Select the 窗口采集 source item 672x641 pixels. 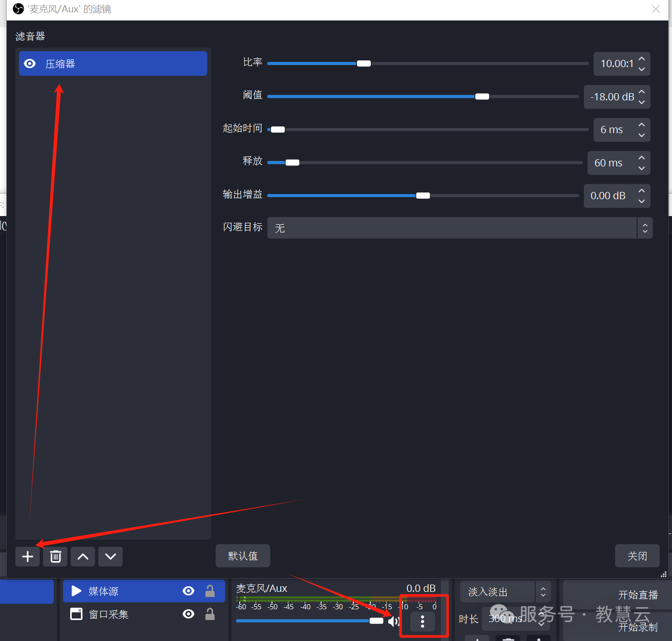(x=109, y=614)
